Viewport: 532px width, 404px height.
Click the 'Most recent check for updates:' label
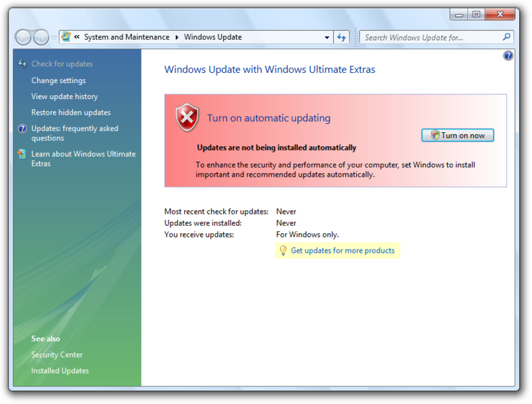216,212
